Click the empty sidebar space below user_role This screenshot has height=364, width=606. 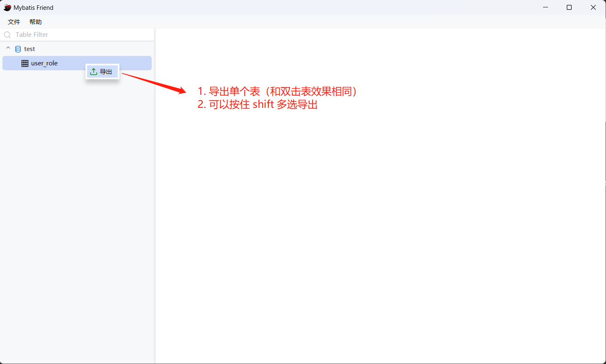(77, 217)
